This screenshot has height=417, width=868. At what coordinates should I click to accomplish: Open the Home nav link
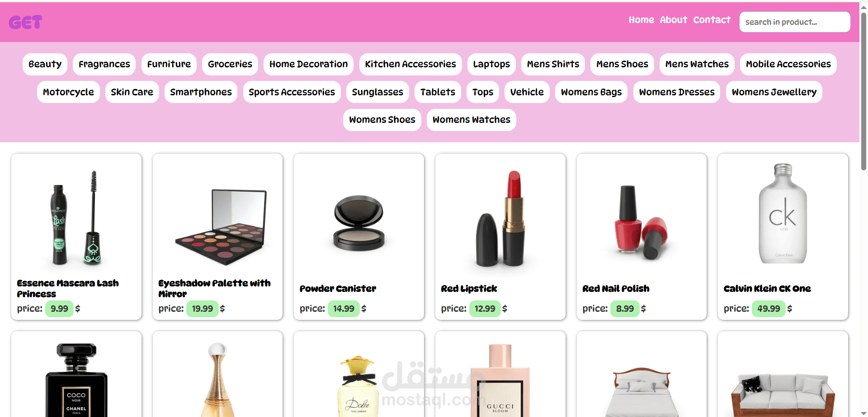tap(641, 20)
